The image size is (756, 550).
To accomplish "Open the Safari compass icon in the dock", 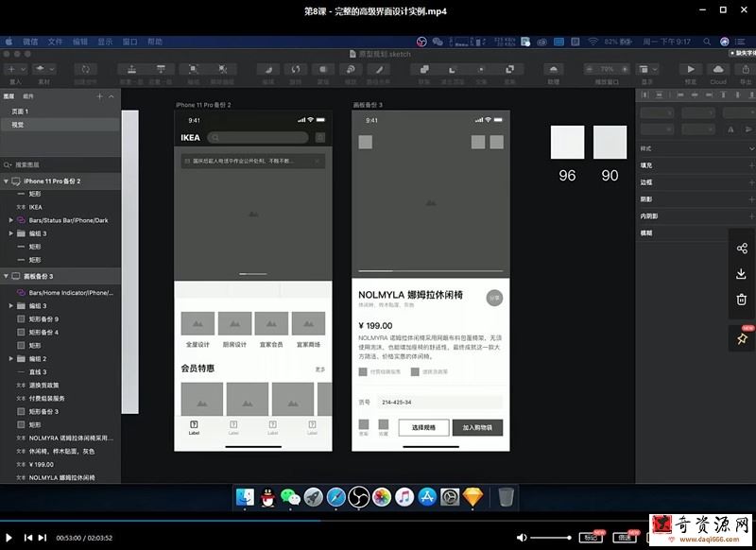I will coord(336,497).
